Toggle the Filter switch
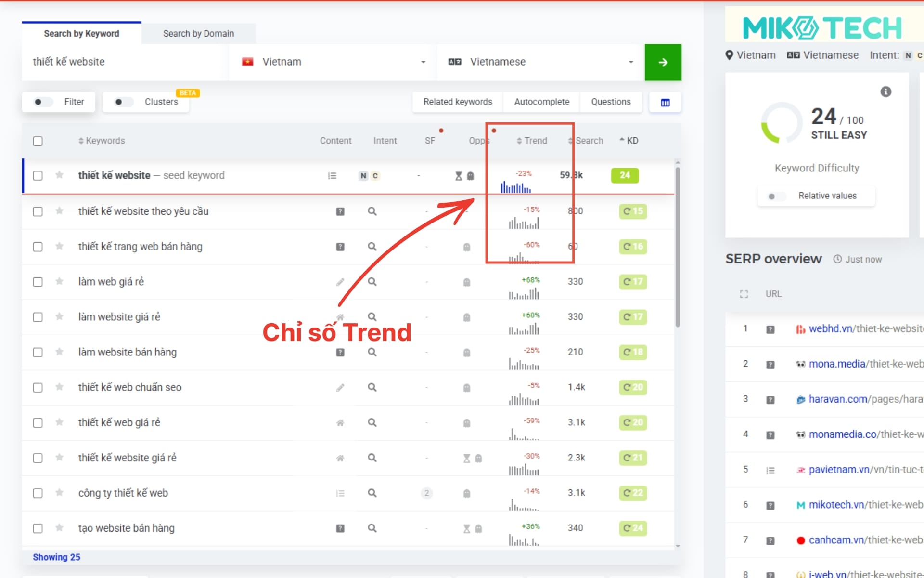This screenshot has height=578, width=924. tap(42, 102)
